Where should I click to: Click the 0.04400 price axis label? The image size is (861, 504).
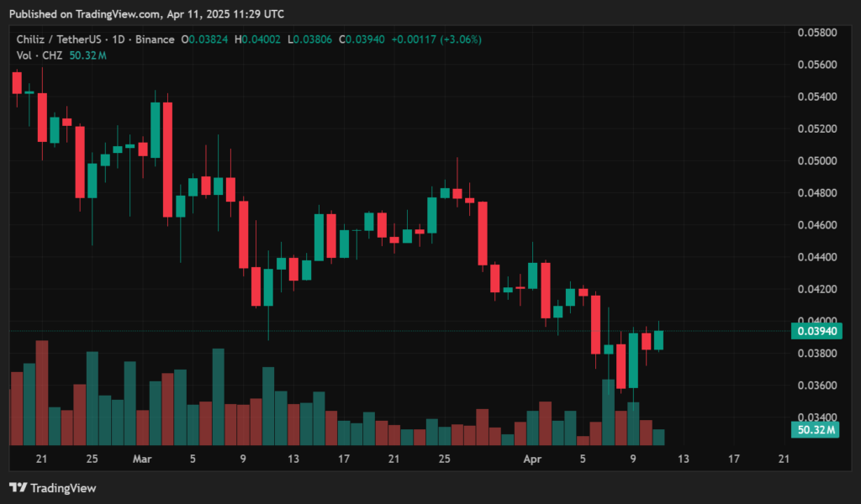816,257
